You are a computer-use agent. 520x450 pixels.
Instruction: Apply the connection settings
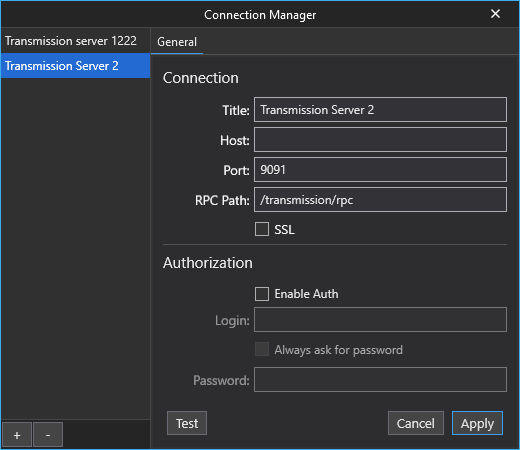pos(477,423)
